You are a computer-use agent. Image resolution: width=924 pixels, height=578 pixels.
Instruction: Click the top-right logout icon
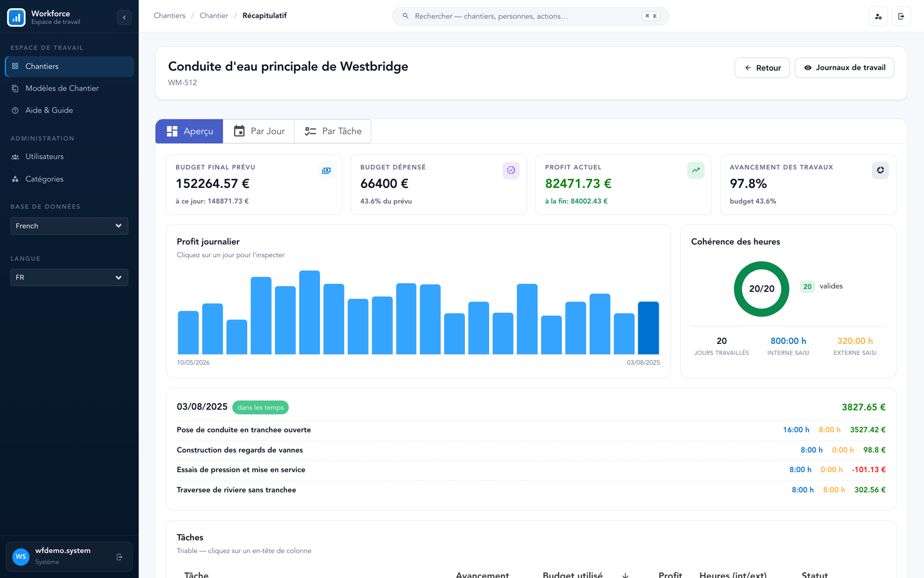[901, 16]
